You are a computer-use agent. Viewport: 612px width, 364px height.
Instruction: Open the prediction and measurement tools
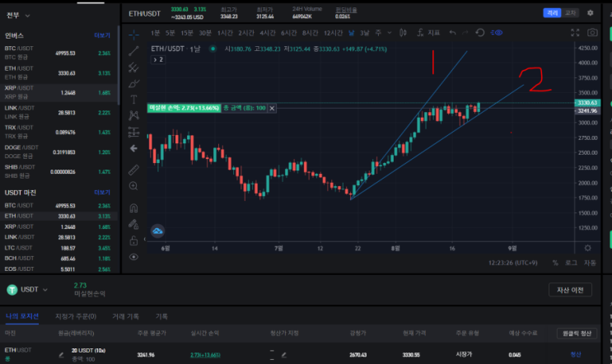(x=133, y=132)
